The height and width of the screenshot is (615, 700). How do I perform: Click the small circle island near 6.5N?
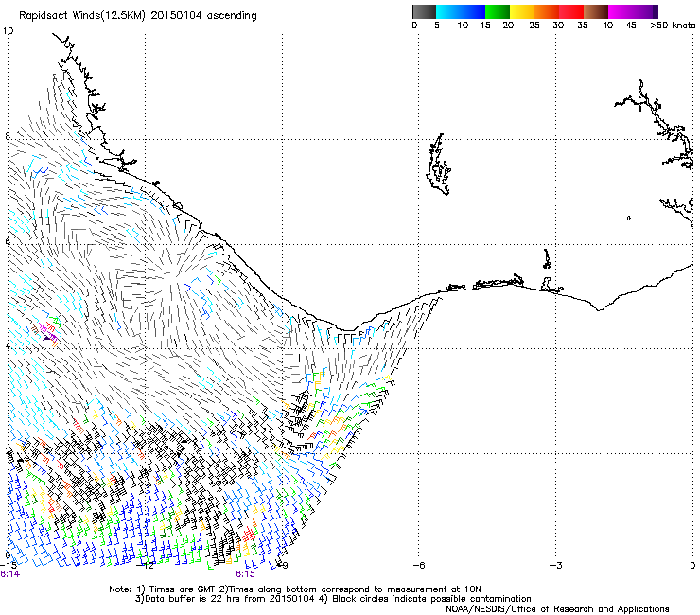click(628, 218)
